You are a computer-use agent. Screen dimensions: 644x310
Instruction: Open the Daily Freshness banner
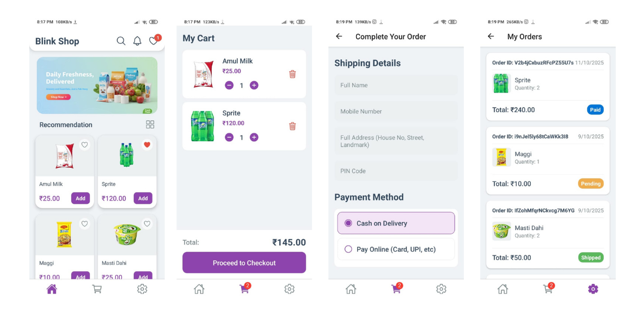point(97,85)
